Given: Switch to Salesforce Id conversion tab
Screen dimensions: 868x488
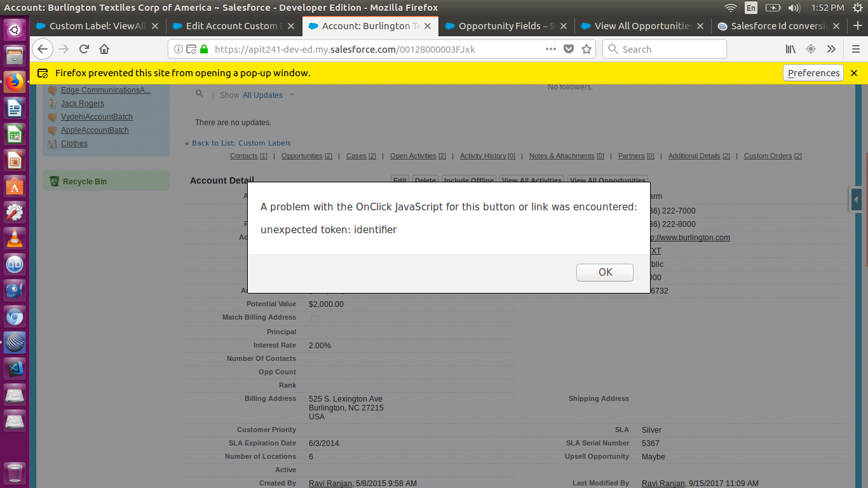Looking at the screenshot, I should tap(779, 26).
